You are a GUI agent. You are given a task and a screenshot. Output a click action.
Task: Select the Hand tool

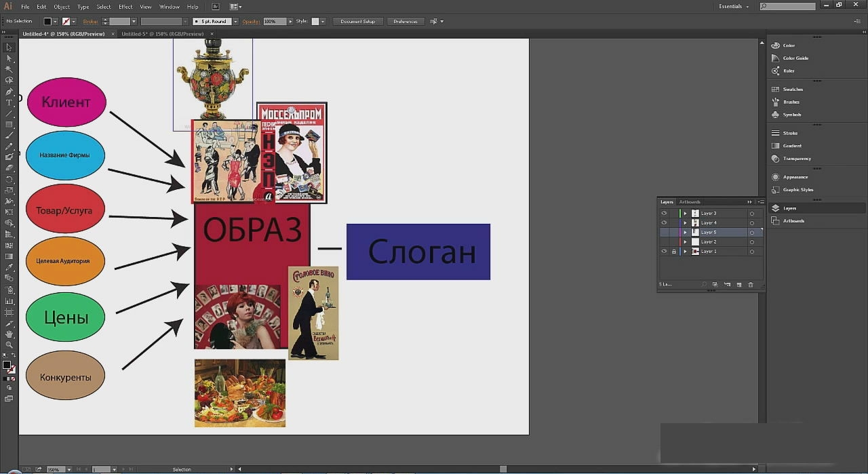click(9, 334)
